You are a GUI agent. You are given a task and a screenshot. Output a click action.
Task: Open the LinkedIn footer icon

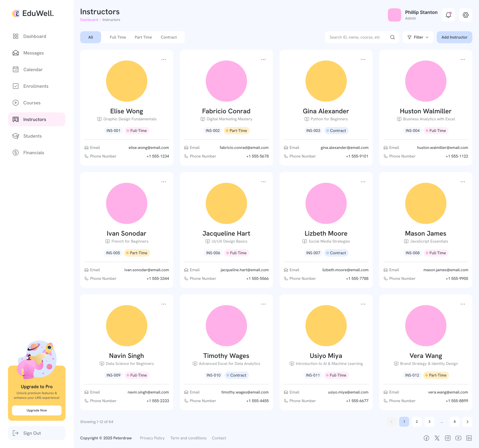click(469, 438)
